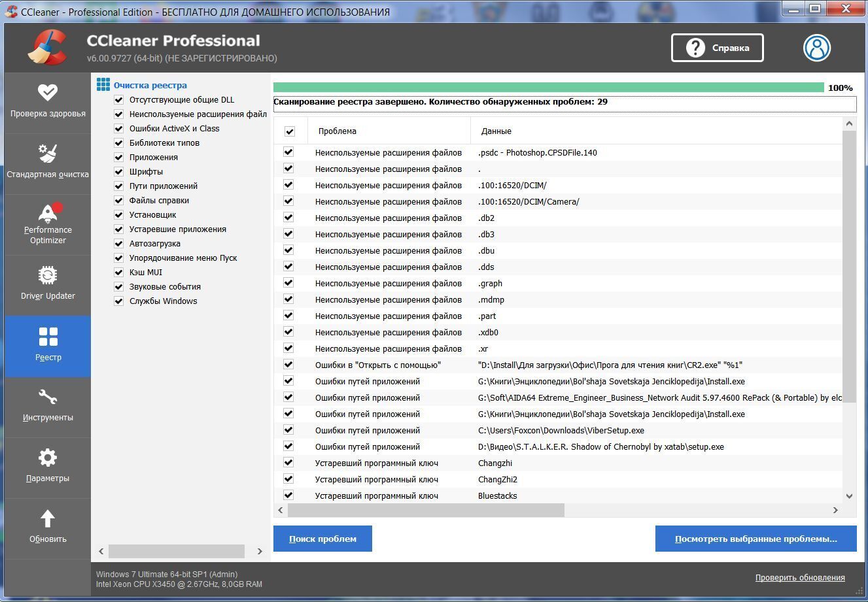The width and height of the screenshot is (868, 602).
Task: Click Проверить обновления link
Action: 800,578
